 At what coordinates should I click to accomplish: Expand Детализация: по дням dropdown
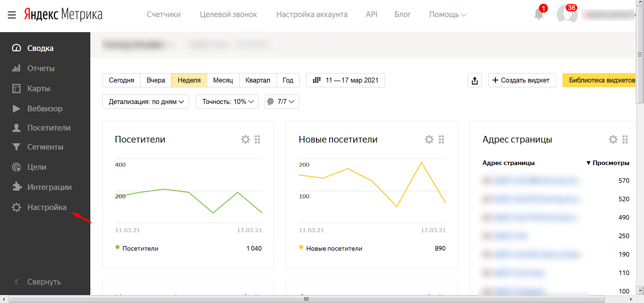coord(146,102)
